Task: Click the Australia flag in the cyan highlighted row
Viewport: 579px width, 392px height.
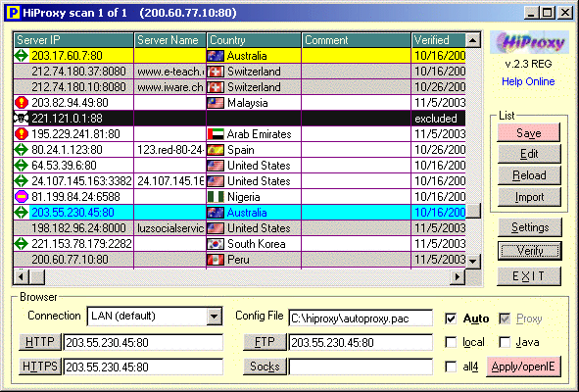Action: [216, 213]
